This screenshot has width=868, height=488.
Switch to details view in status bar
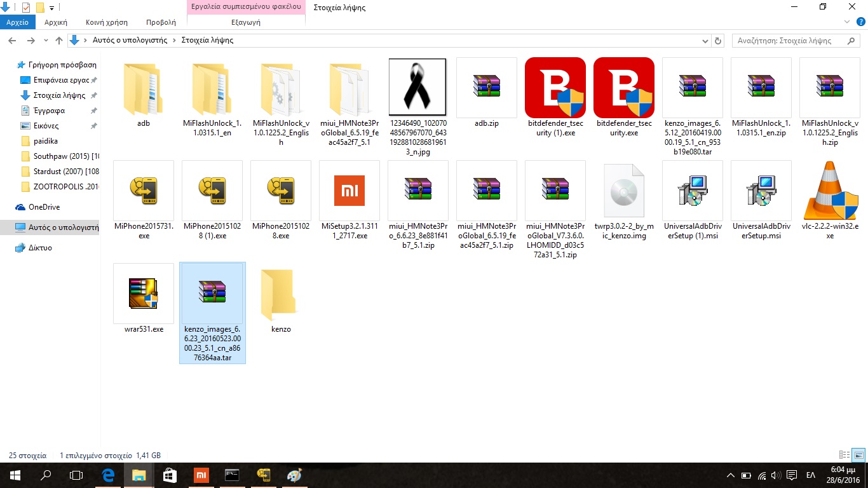(844, 455)
